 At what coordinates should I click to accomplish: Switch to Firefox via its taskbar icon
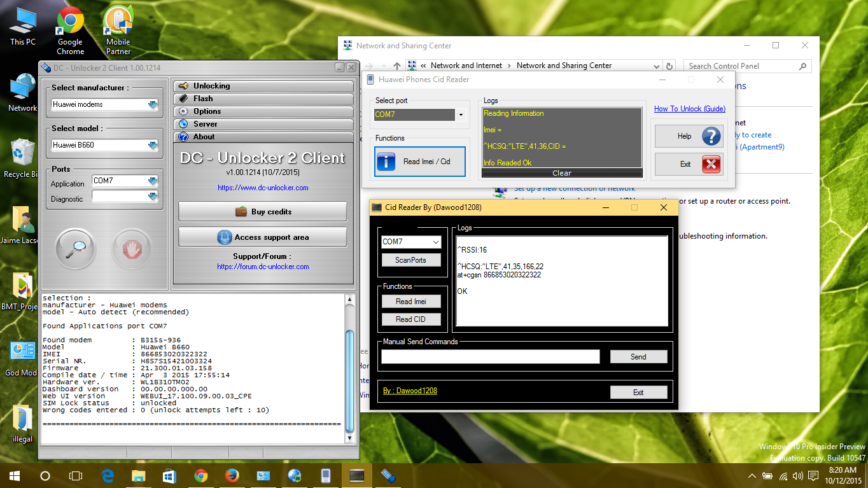point(232,475)
